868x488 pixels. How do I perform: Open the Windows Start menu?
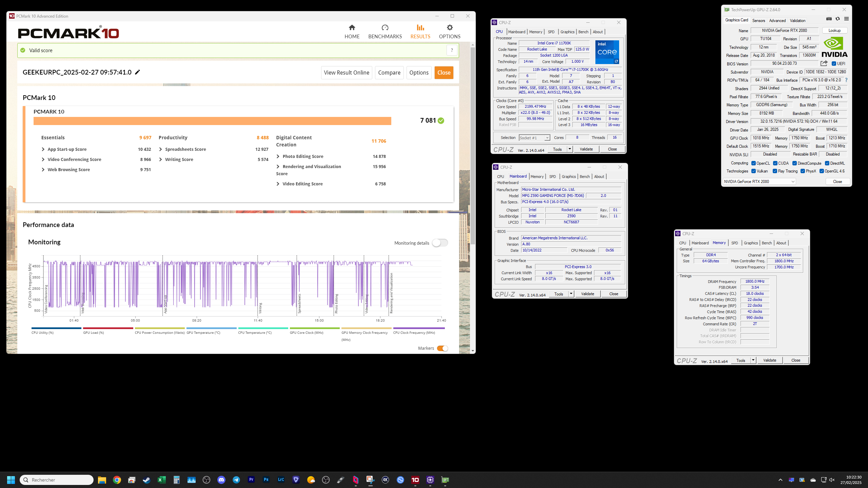coord(11,480)
